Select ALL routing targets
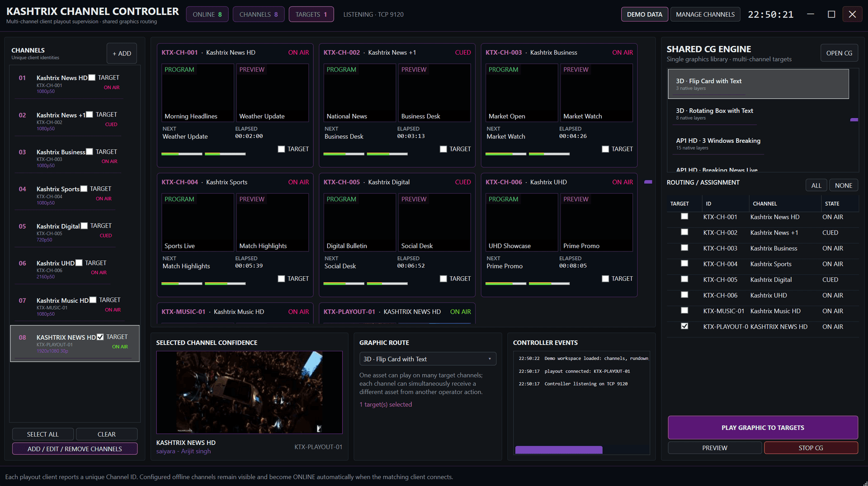Viewport: 868px width, 486px height. click(816, 185)
